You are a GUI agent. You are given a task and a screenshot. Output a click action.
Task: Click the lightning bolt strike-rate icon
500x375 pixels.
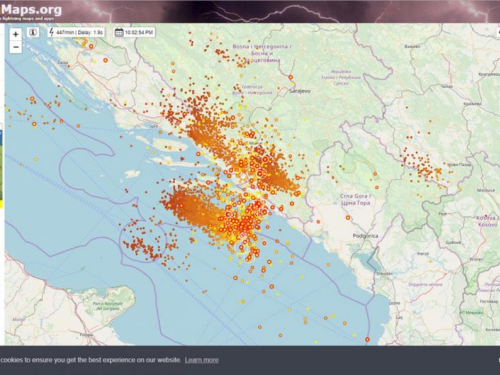51,32
